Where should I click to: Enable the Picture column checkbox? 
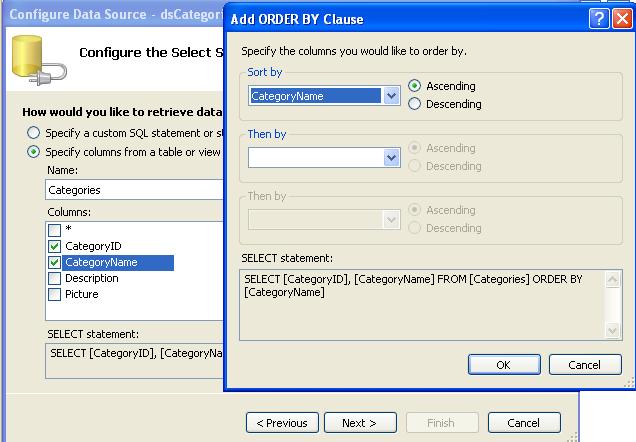tap(55, 294)
